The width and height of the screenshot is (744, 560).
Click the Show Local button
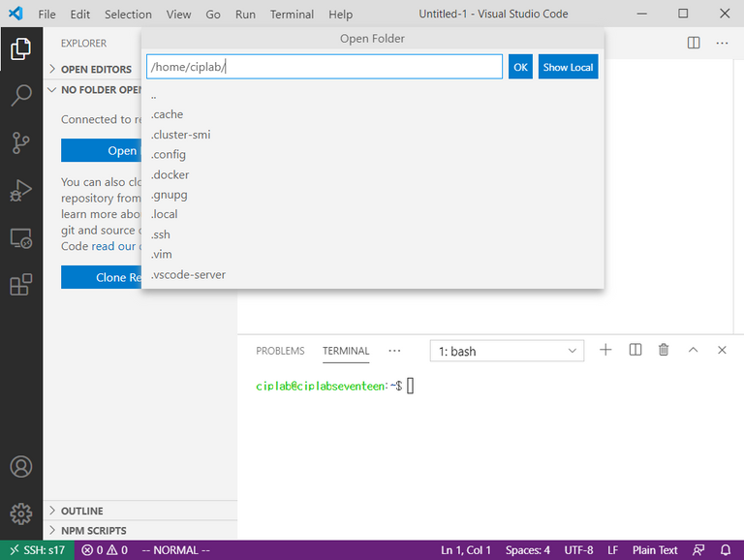[x=568, y=67]
